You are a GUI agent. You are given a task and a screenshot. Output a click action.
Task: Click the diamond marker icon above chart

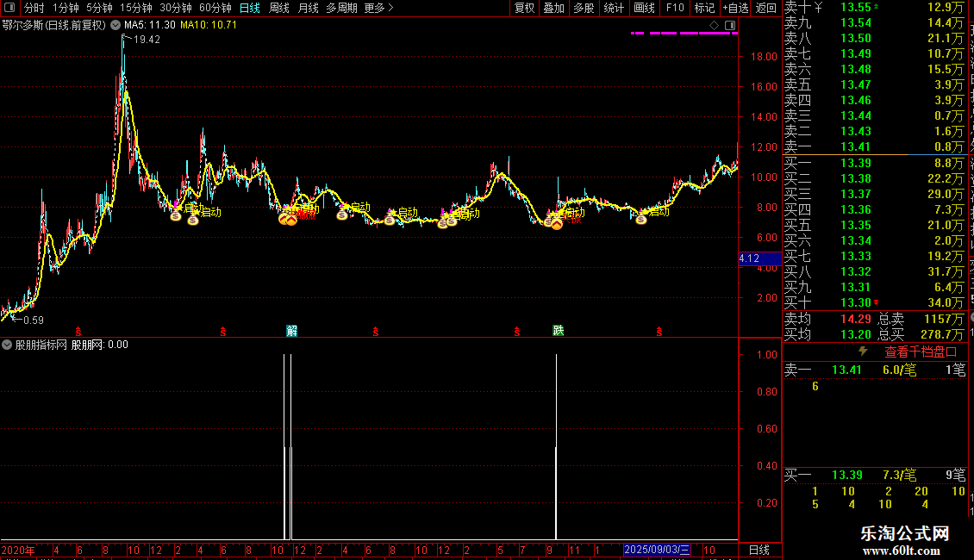[x=715, y=26]
